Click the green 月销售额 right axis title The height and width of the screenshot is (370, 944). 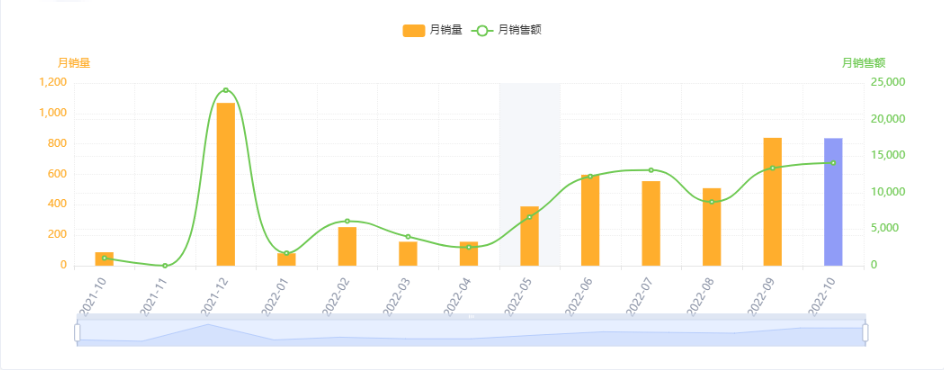863,63
